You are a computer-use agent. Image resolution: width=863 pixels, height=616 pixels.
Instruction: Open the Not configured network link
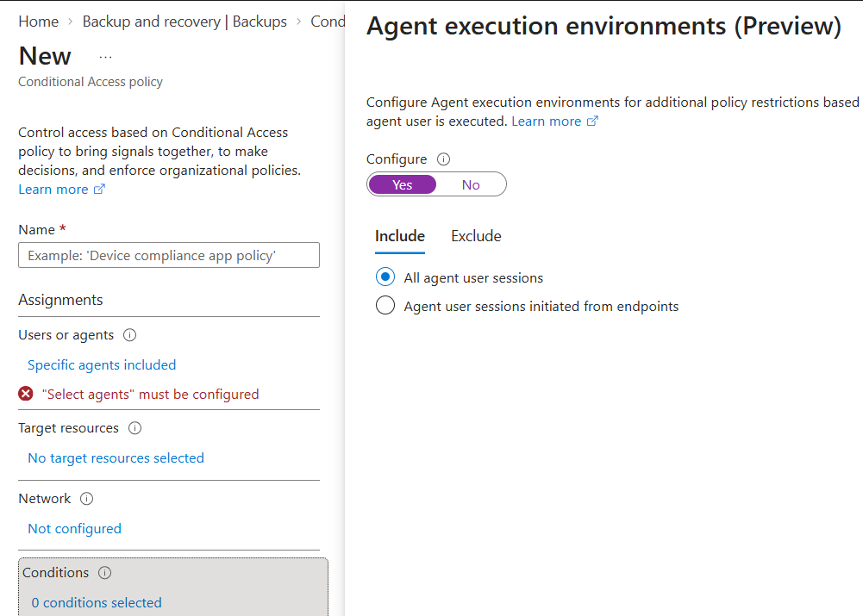click(x=74, y=528)
